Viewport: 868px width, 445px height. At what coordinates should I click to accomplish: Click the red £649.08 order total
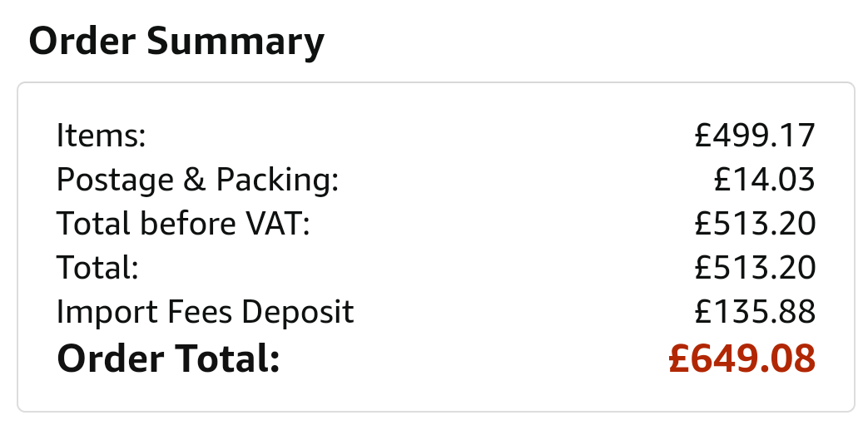coord(742,358)
